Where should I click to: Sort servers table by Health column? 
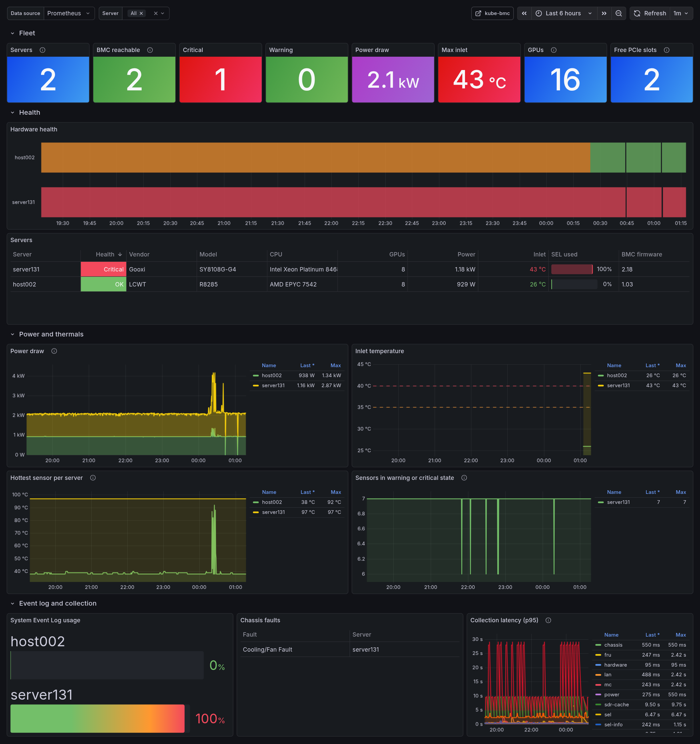(105, 254)
